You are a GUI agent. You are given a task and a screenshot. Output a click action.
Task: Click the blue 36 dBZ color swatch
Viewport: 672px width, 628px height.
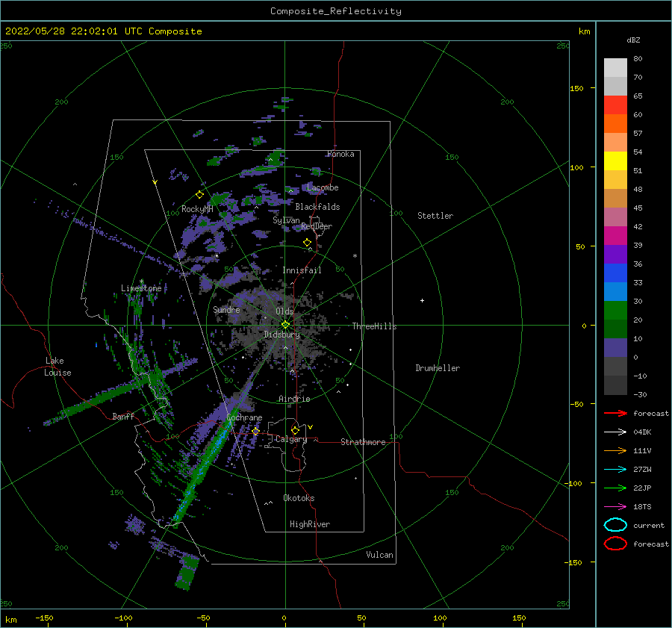click(615, 273)
